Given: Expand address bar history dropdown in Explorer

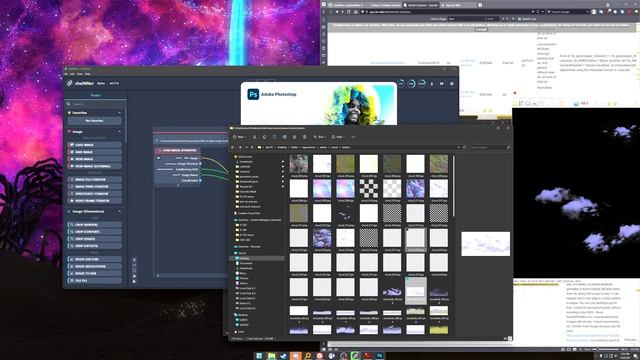Looking at the screenshot, I should (x=458, y=147).
